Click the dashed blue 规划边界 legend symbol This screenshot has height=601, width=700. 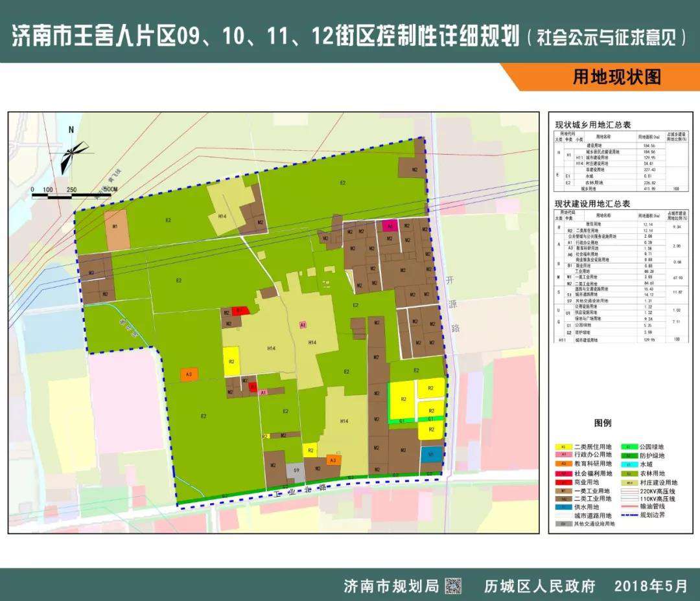[629, 515]
